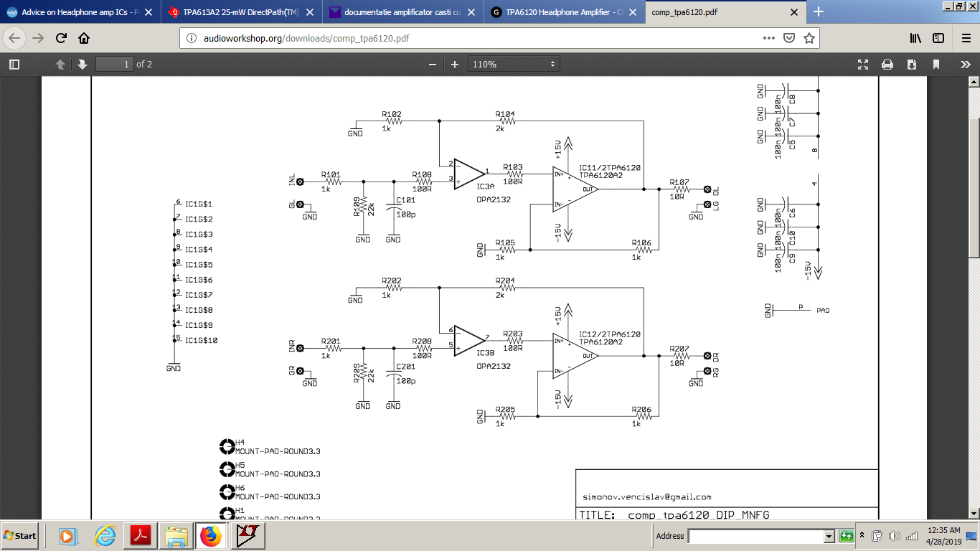Select Firefox taskbar button
This screenshot has width=980, height=551.
click(x=211, y=536)
